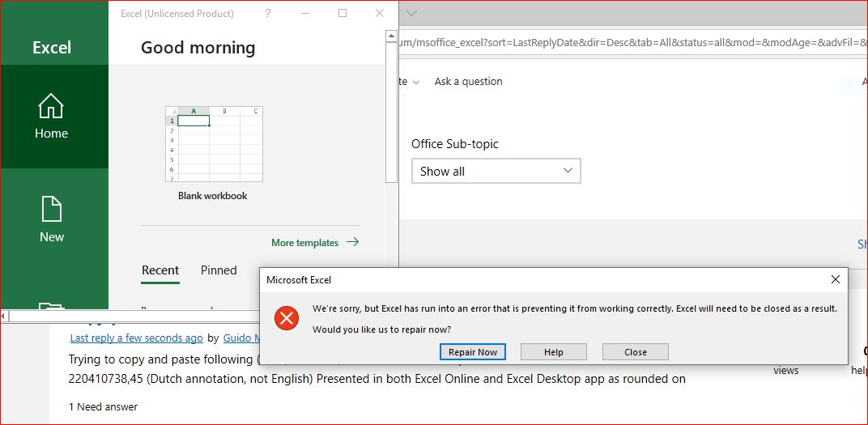Click the Close button in the error dialog
The width and height of the screenshot is (868, 425).
click(636, 352)
